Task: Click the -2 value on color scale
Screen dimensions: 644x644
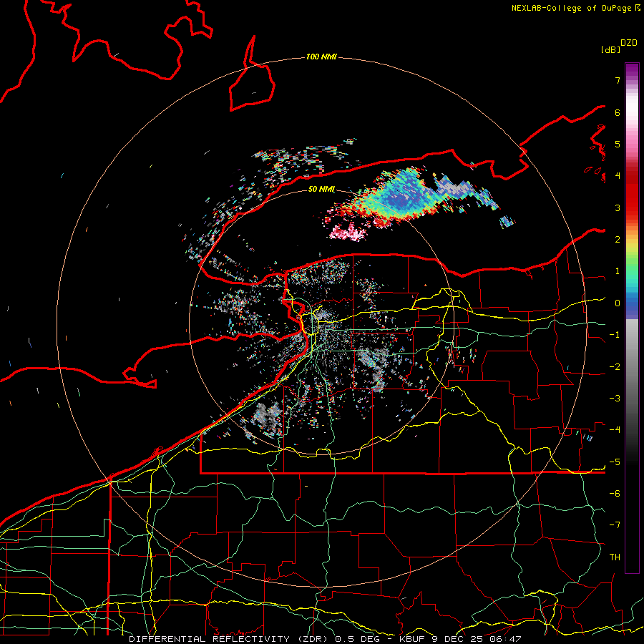Action: 615,367
